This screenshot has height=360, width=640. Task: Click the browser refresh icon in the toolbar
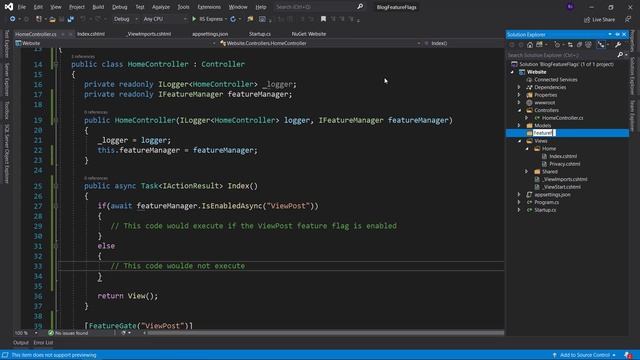[x=233, y=19]
